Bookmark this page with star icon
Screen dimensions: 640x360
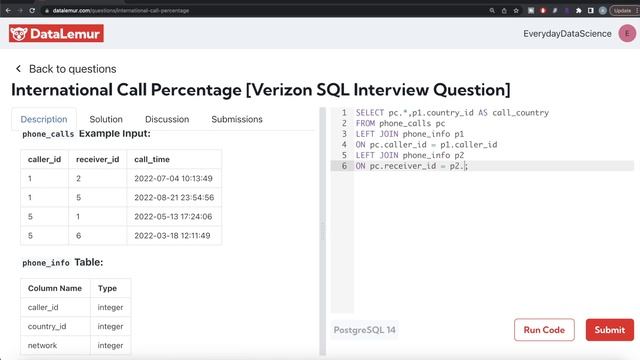(x=516, y=11)
